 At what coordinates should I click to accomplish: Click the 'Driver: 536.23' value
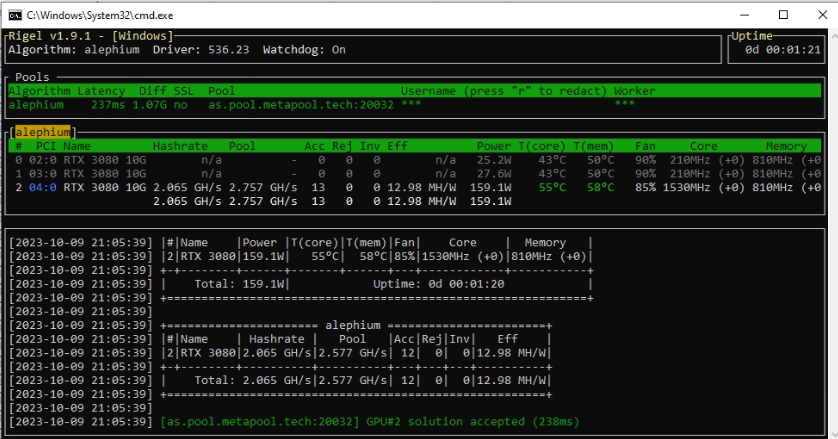(x=201, y=50)
